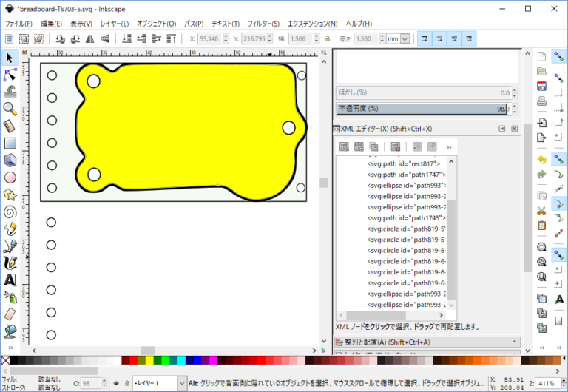
Task: Pick the Rectangle drawing tool
Action: 10,143
